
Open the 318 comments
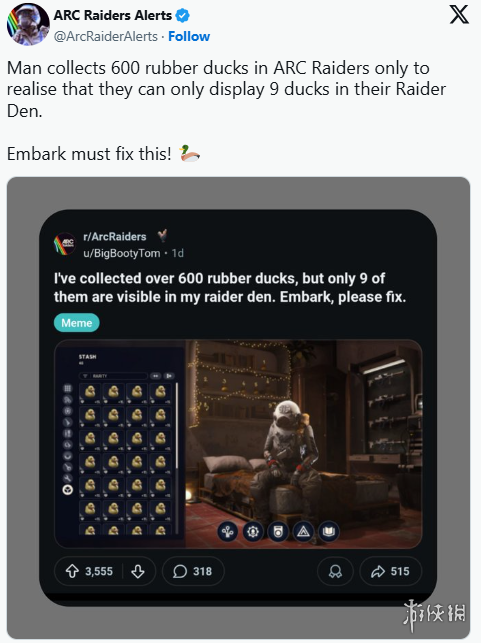[193, 571]
